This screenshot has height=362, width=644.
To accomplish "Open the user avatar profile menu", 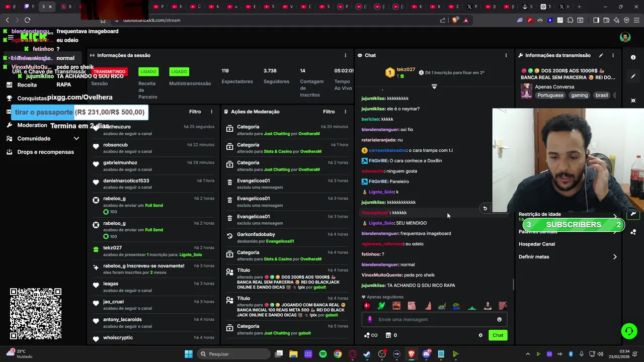I will pos(625,37).
